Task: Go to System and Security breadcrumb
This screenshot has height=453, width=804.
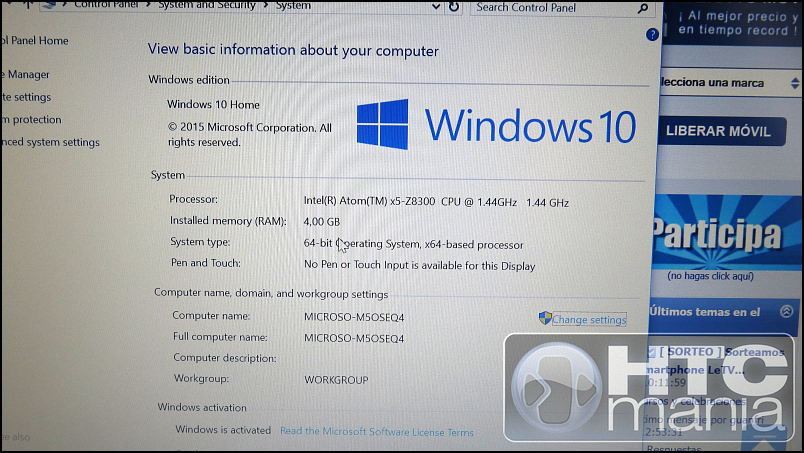Action: tap(207, 5)
